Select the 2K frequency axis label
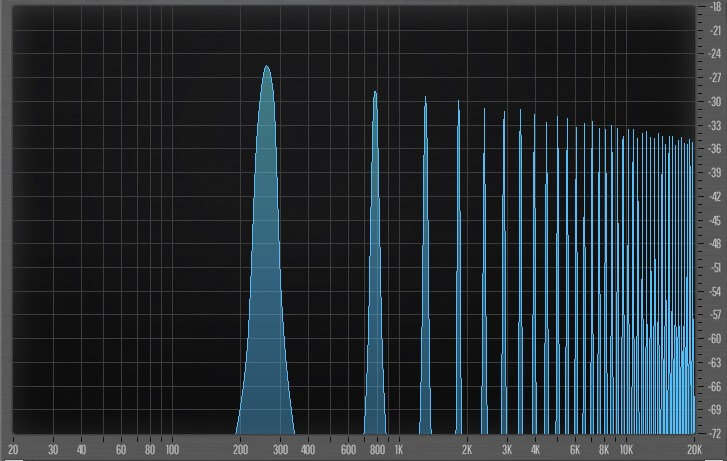The height and width of the screenshot is (461, 727). coord(467,451)
